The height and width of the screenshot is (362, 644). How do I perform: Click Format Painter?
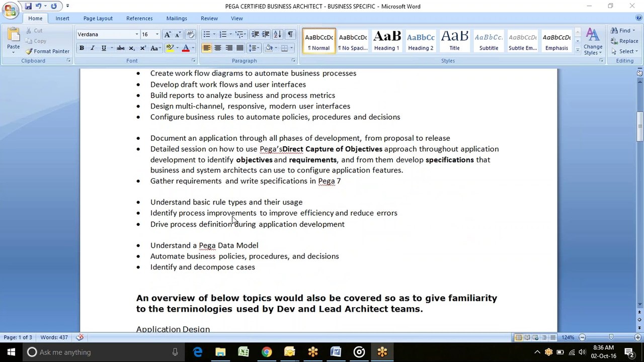pos(48,51)
